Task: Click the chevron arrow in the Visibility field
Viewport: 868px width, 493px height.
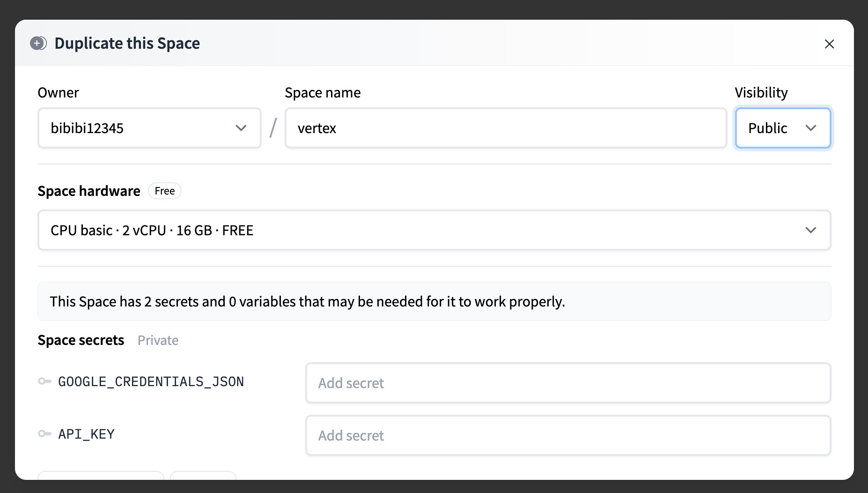Action: click(x=811, y=128)
